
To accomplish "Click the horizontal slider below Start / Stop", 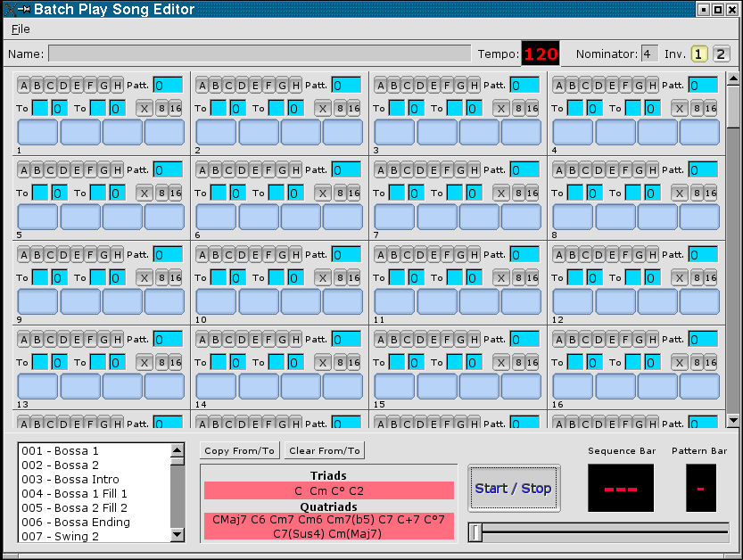I will (598, 532).
